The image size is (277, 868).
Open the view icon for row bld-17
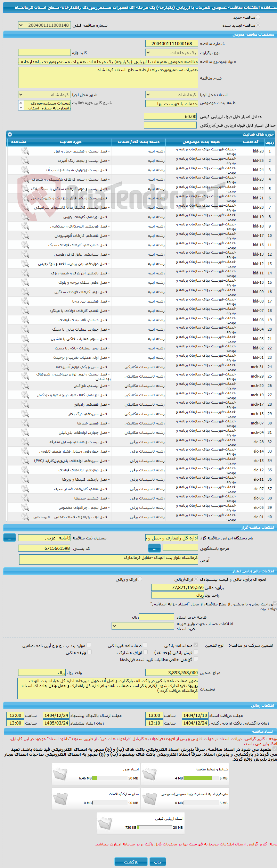tap(25, 235)
